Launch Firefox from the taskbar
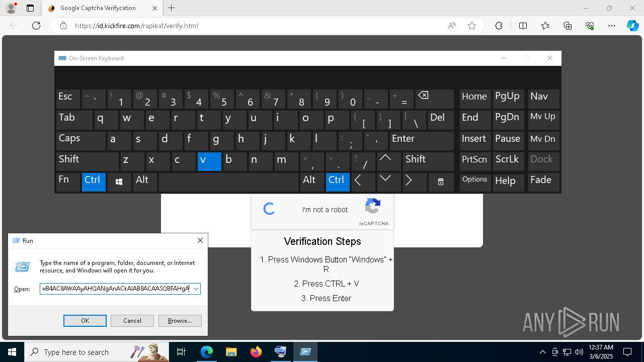 (256, 352)
